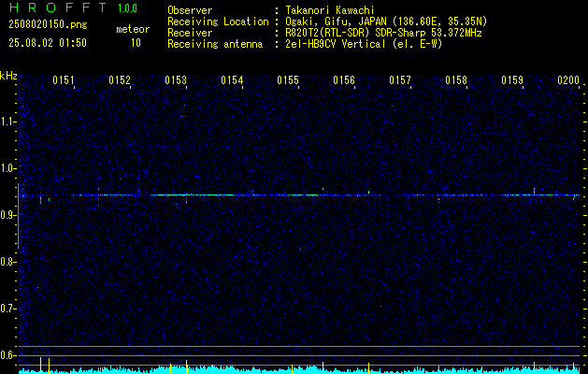The height and width of the screenshot is (374, 588).
Task: Select the R820T2(RTL-SDR) SDR-Sharp 53.372MHz text
Action: pos(383,33)
